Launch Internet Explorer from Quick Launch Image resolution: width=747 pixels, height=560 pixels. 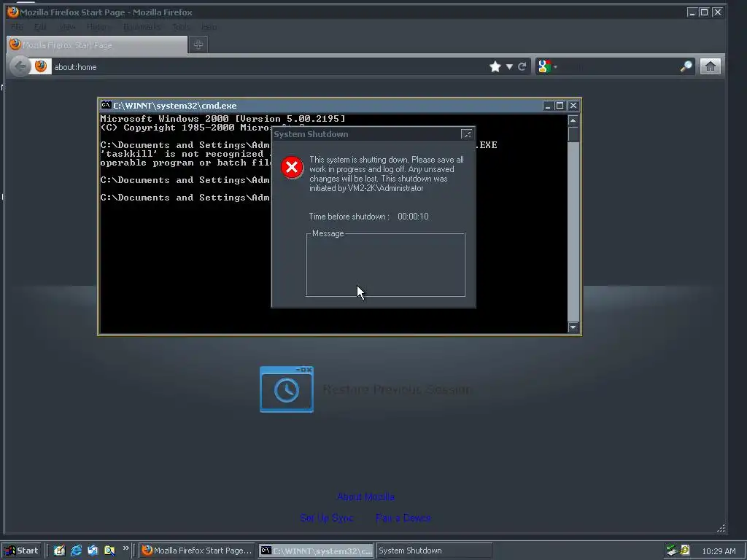[76, 551]
